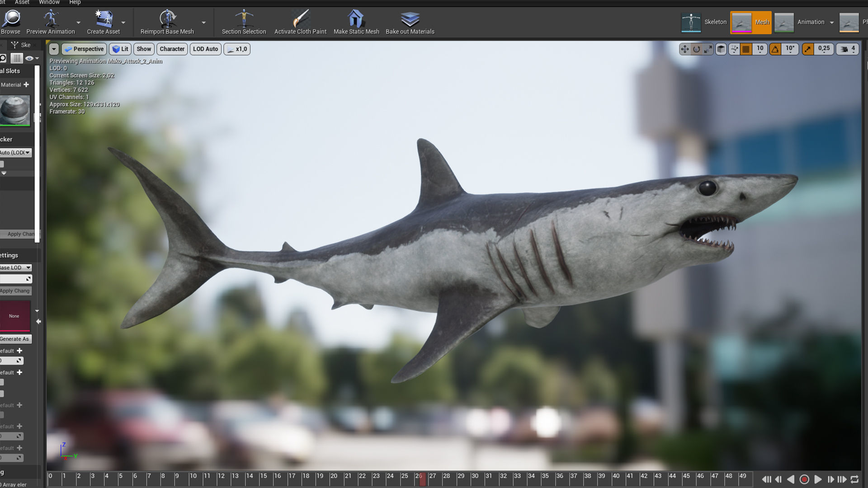Select the rotate transform gizmo icon
The width and height of the screenshot is (868, 488).
point(697,49)
